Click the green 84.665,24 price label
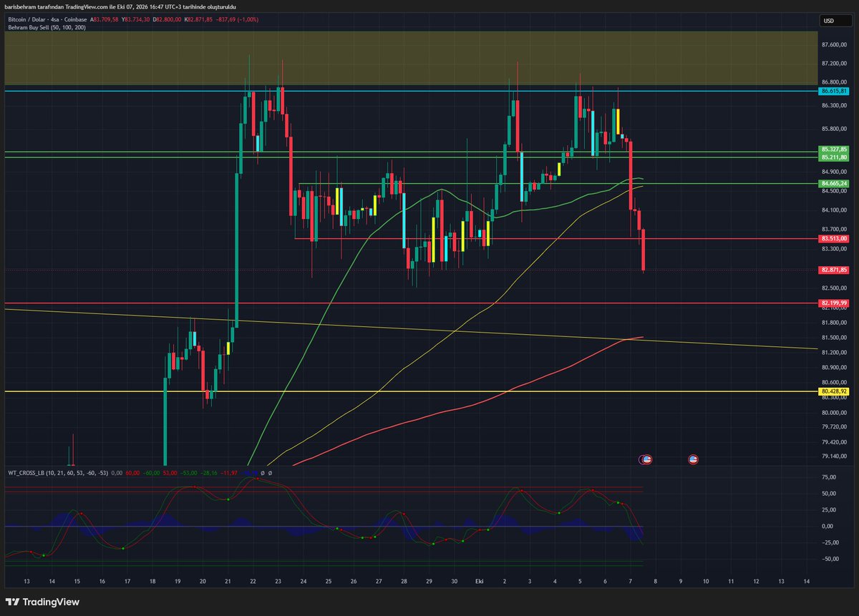859x616 pixels. click(835, 184)
